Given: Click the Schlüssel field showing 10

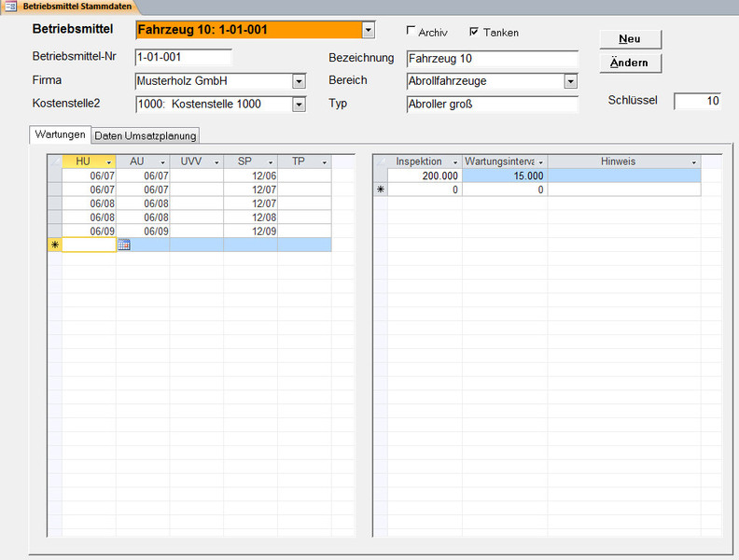Looking at the screenshot, I should tap(697, 101).
